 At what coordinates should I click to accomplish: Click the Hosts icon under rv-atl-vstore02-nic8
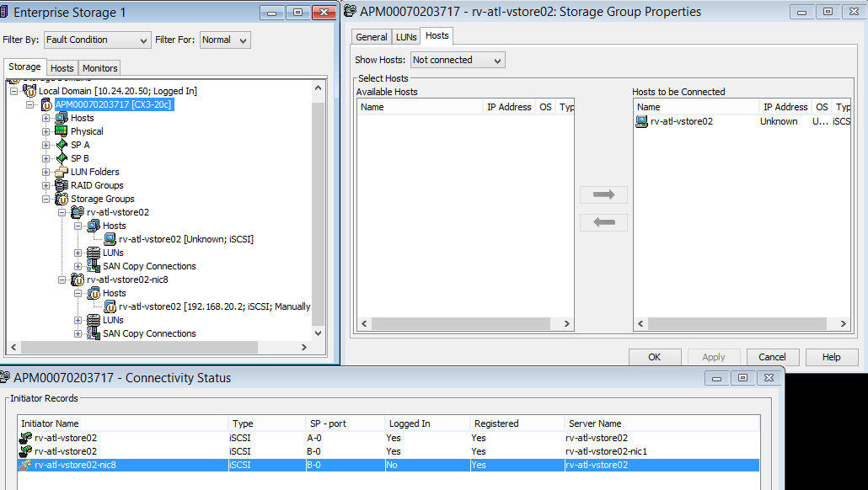point(94,293)
